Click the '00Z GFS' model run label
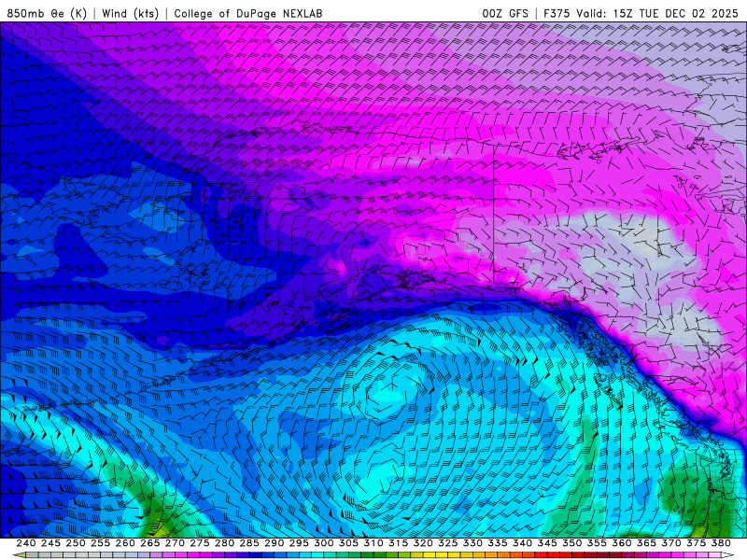The height and width of the screenshot is (560, 747). coord(505,13)
